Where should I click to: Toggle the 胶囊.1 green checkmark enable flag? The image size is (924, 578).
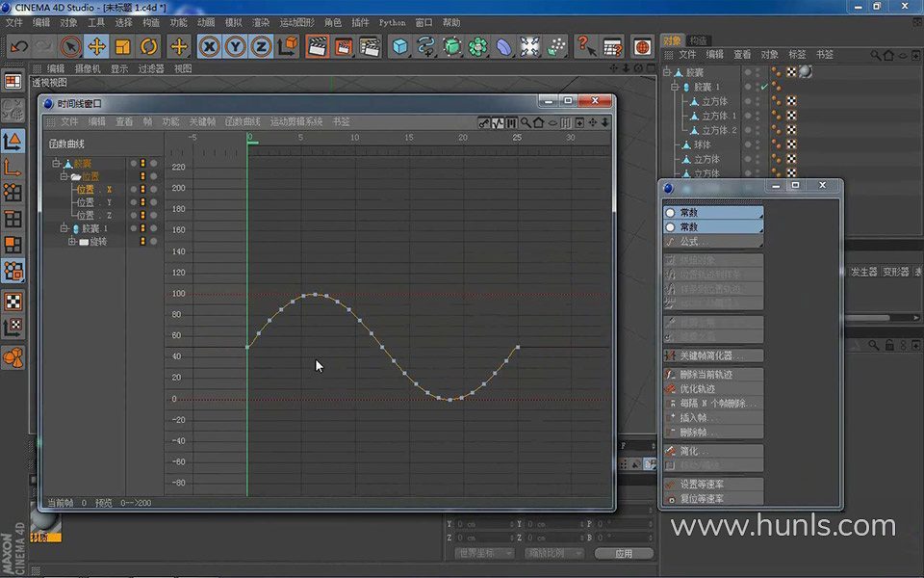tap(763, 87)
